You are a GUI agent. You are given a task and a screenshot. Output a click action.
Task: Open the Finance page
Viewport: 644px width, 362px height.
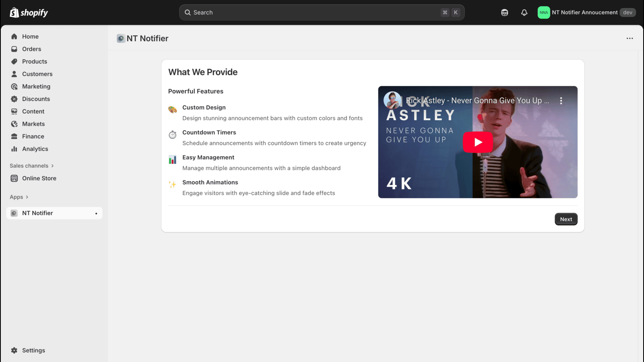[54, 136]
